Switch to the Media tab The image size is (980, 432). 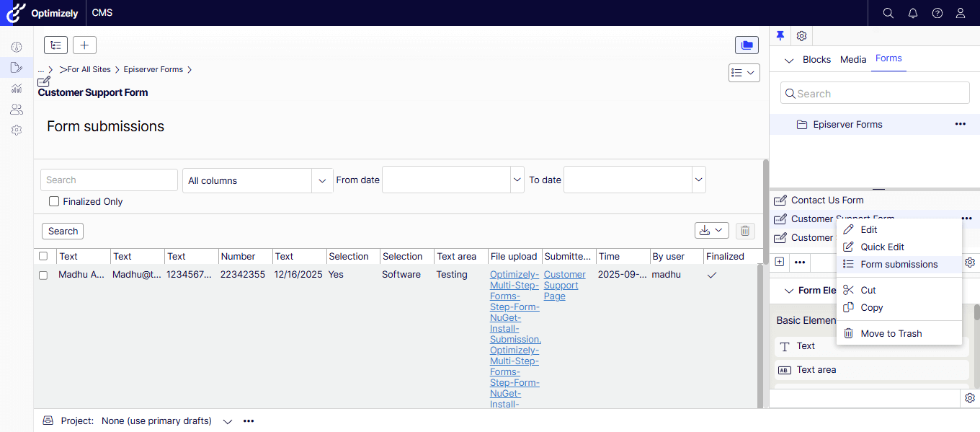tap(853, 59)
